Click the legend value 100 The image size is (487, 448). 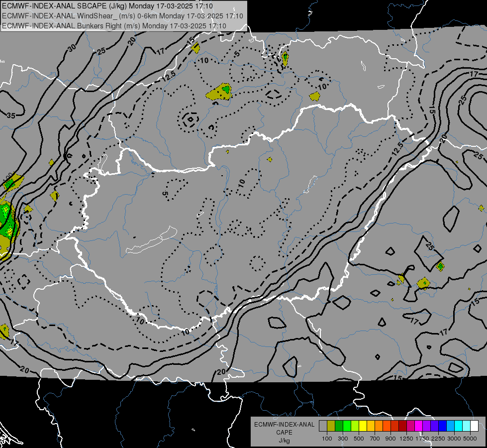(327, 439)
